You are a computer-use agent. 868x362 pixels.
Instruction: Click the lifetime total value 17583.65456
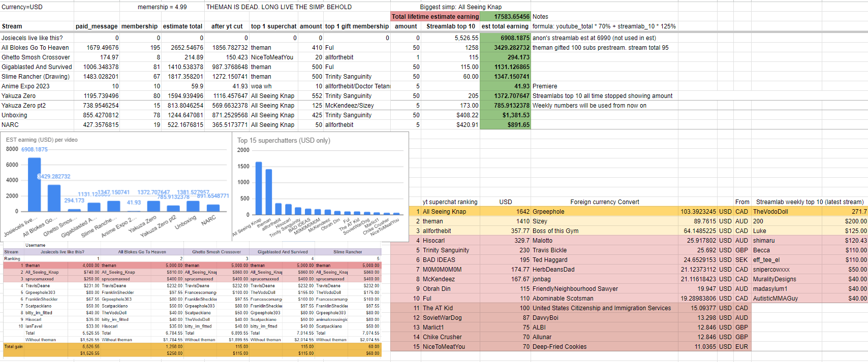coord(505,17)
